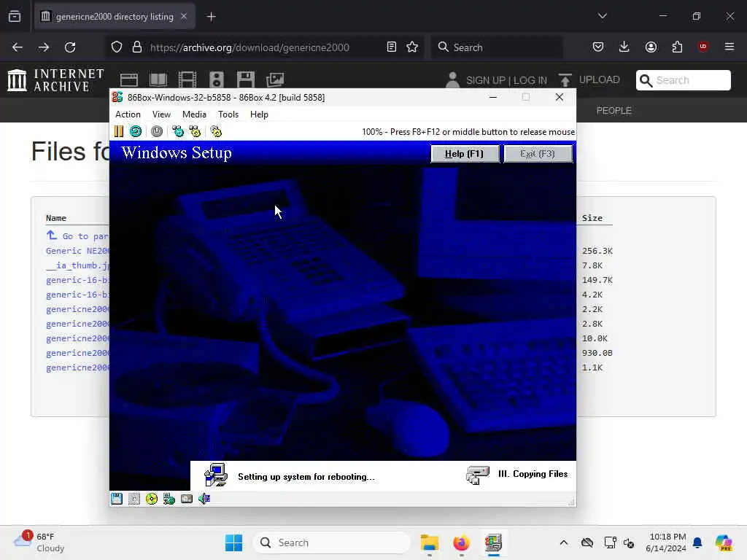Click the hard disk status icon in 86Box
Image resolution: width=747 pixels, height=560 pixels.
pyautogui.click(x=187, y=499)
